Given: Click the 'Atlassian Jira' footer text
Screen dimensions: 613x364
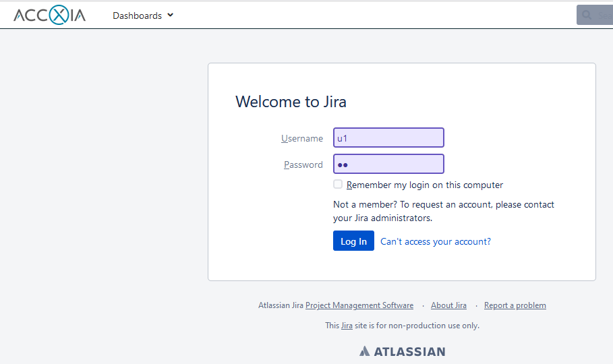Looking at the screenshot, I should (x=281, y=305).
